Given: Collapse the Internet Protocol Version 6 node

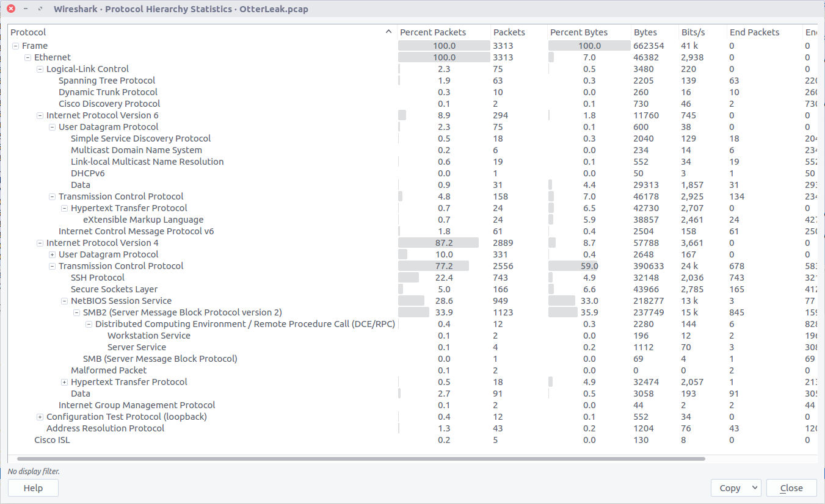Looking at the screenshot, I should (x=40, y=115).
